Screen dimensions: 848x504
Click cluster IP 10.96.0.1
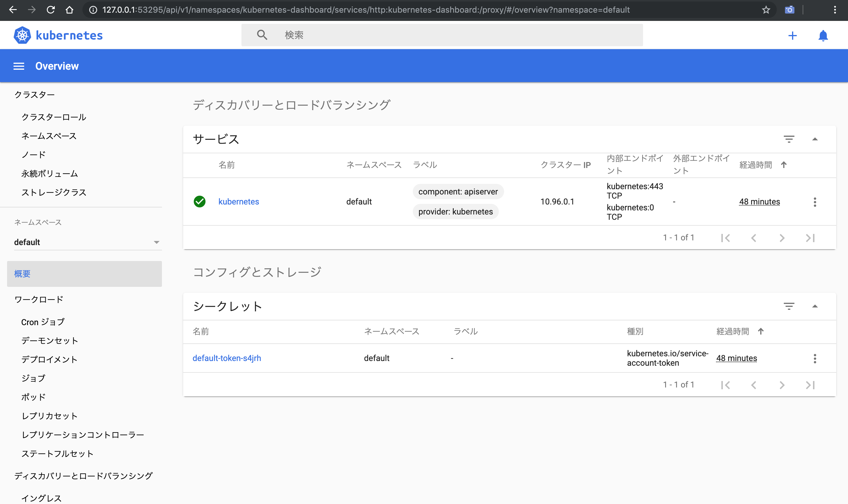pos(557,202)
